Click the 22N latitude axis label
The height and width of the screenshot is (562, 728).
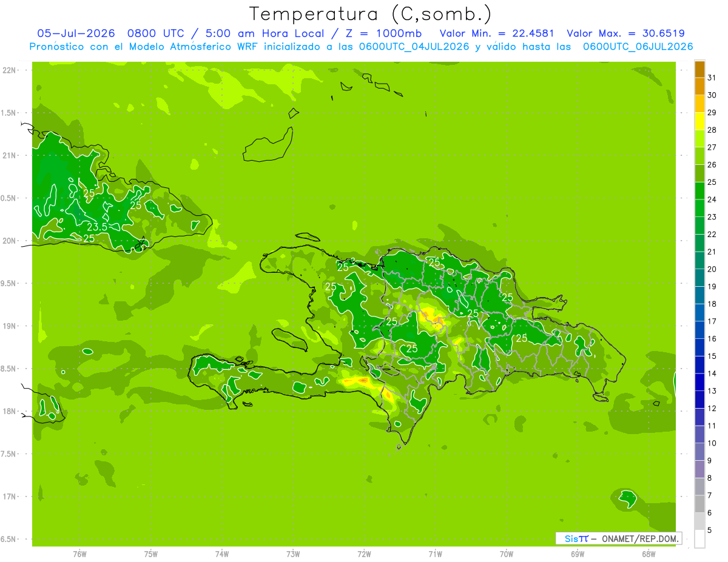[x=10, y=70]
